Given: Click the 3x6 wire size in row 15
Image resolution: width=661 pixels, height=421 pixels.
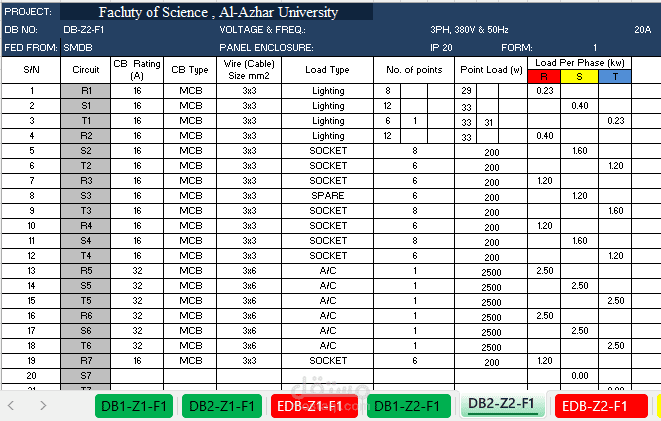Looking at the screenshot, I should click(249, 301).
